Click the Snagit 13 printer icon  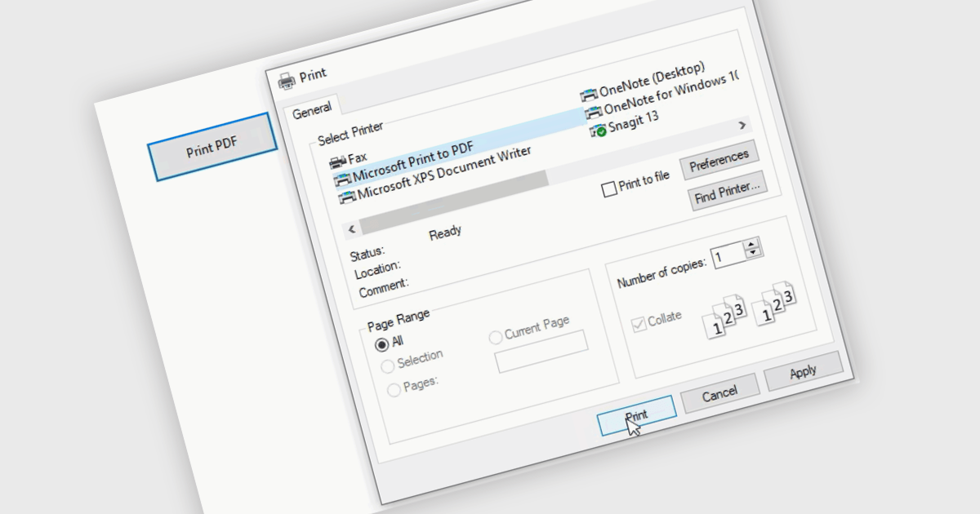point(598,129)
